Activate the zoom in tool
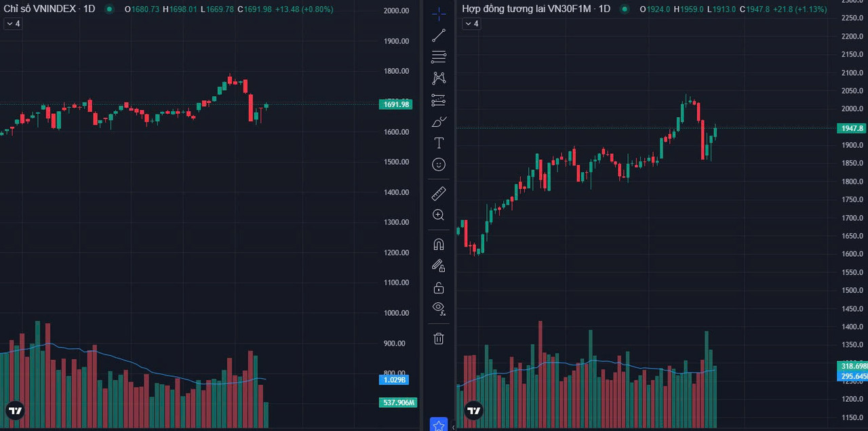This screenshot has height=431, width=868. pos(439,215)
